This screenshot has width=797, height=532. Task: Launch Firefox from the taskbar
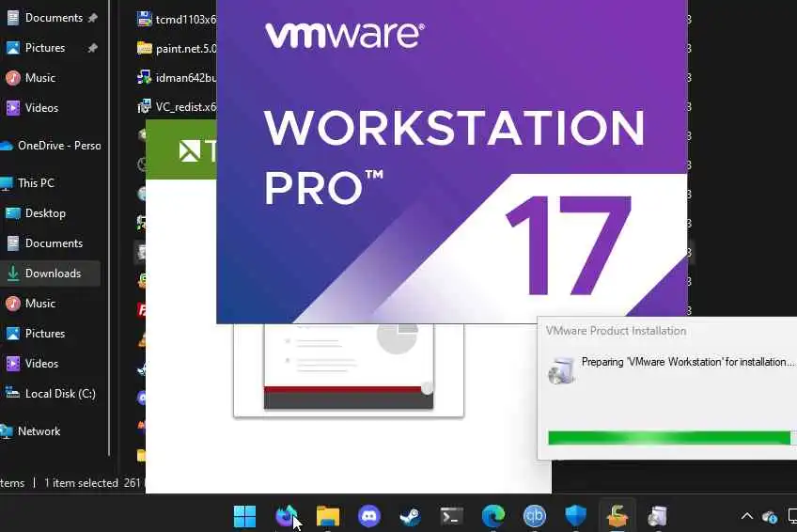tap(286, 516)
